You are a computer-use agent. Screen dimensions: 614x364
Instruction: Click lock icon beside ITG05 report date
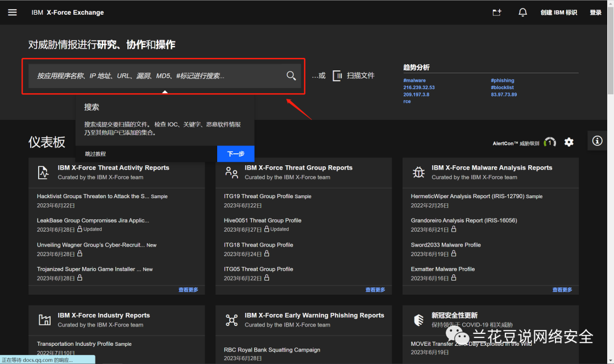(x=267, y=278)
